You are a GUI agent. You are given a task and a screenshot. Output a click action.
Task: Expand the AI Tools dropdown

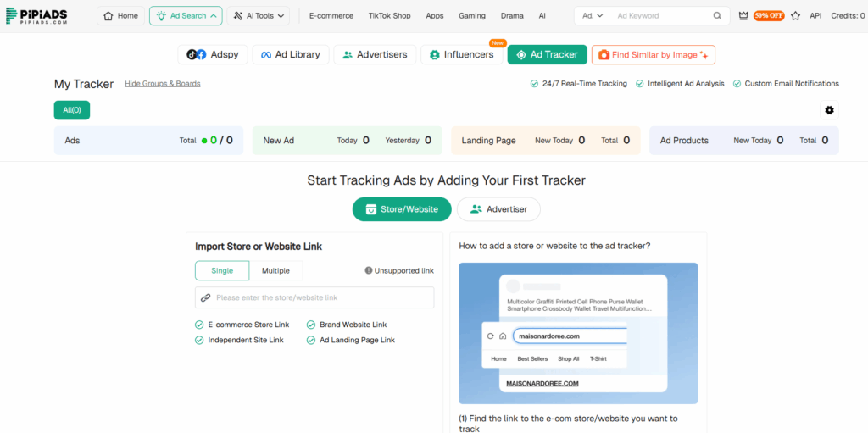(258, 16)
